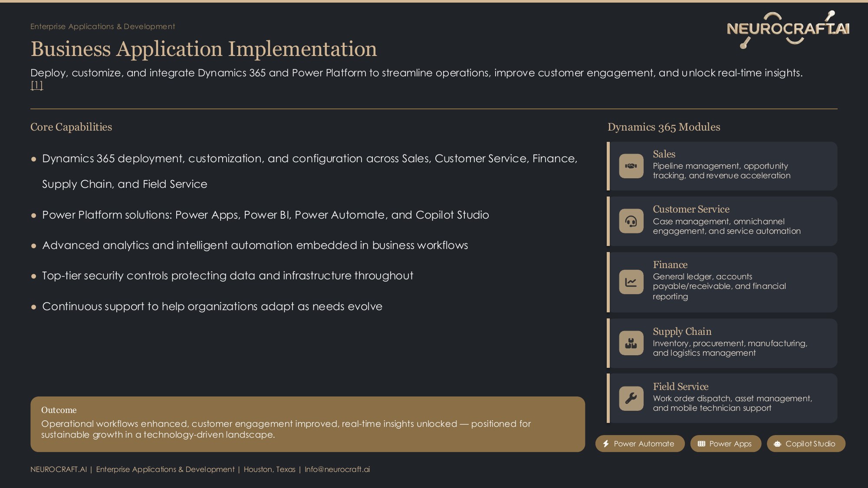The width and height of the screenshot is (868, 488).
Task: Select the Power Apps pill
Action: tap(726, 444)
